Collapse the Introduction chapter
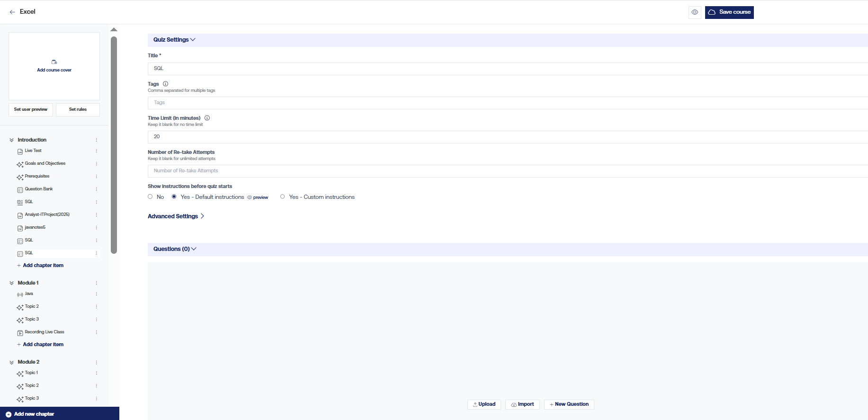The width and height of the screenshot is (868, 420). pos(11,140)
